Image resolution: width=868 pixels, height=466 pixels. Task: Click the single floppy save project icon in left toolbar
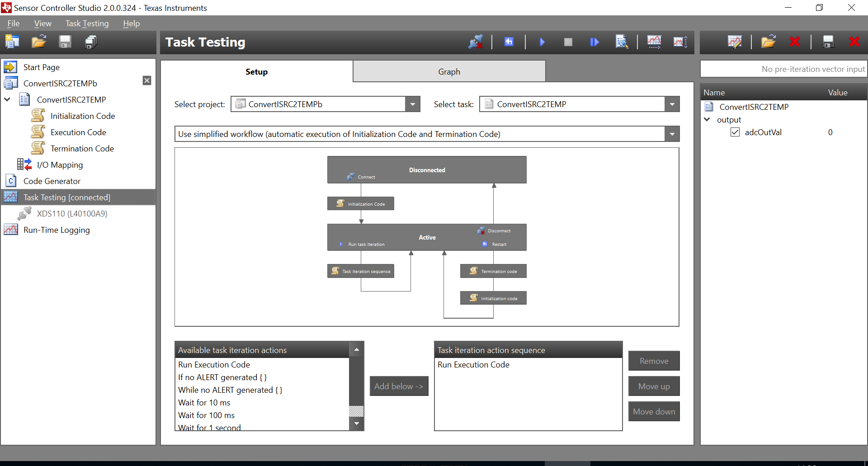[x=65, y=42]
